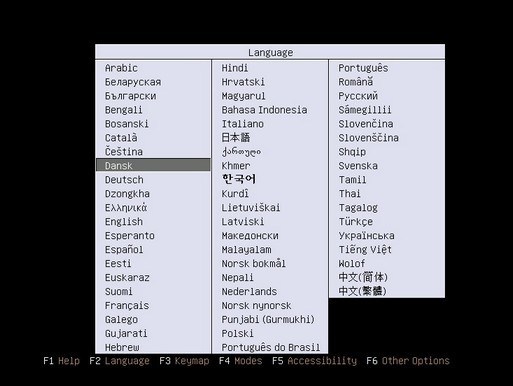Image resolution: width=513 pixels, height=386 pixels.
Task: Select Bosanski language
Action: 127,124
